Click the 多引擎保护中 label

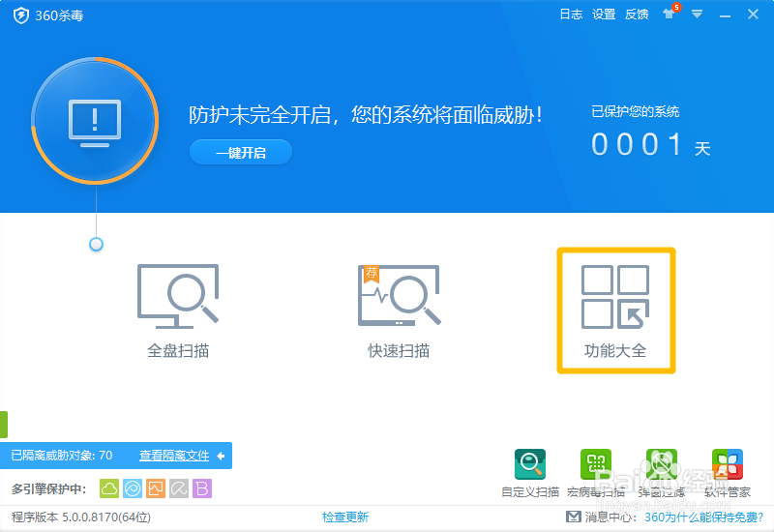click(49, 489)
